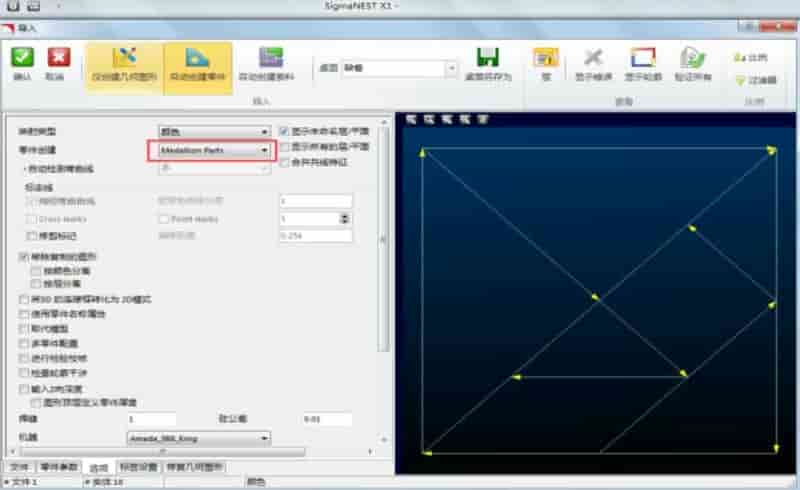Toggle the 按颜色分离 indented checkbox
The height and width of the screenshot is (490, 800).
click(36, 271)
